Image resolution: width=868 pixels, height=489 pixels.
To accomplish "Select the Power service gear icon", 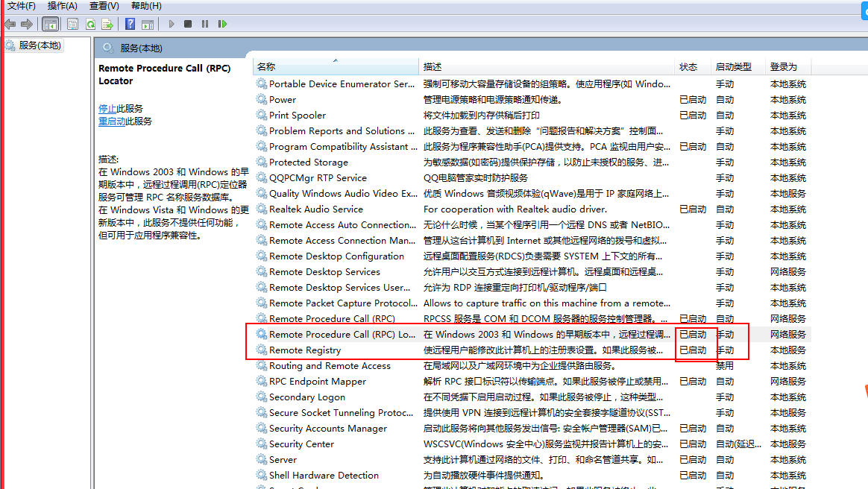I will [x=261, y=99].
